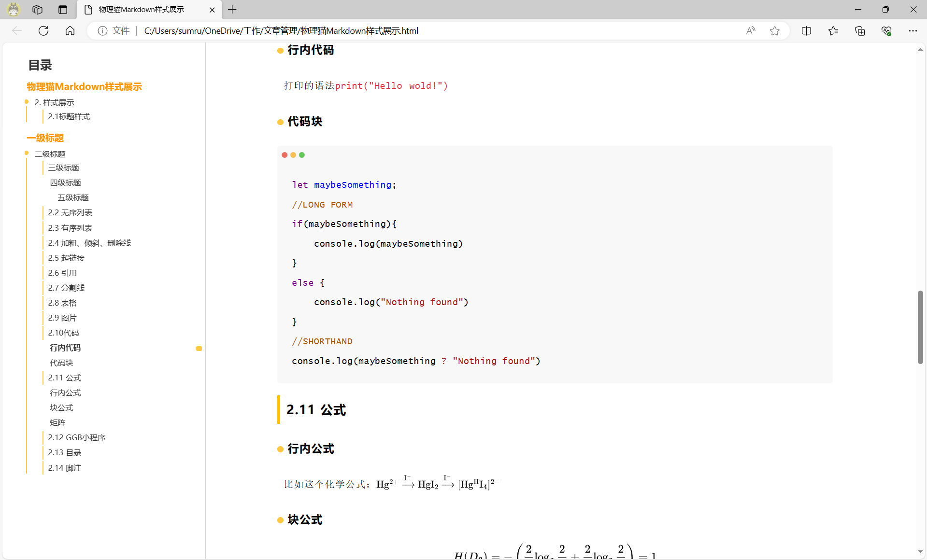Refresh the current page
The width and height of the screenshot is (927, 560).
43,30
